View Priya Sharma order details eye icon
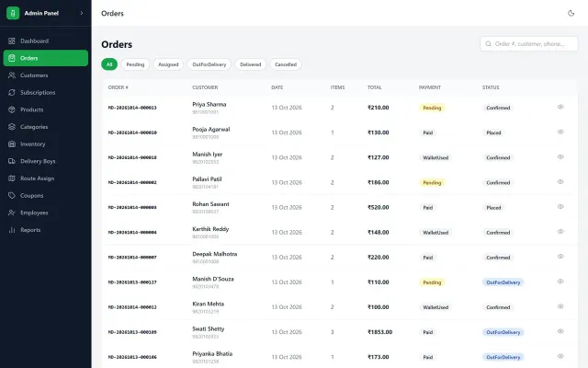This screenshot has height=368, width=588. (560, 107)
